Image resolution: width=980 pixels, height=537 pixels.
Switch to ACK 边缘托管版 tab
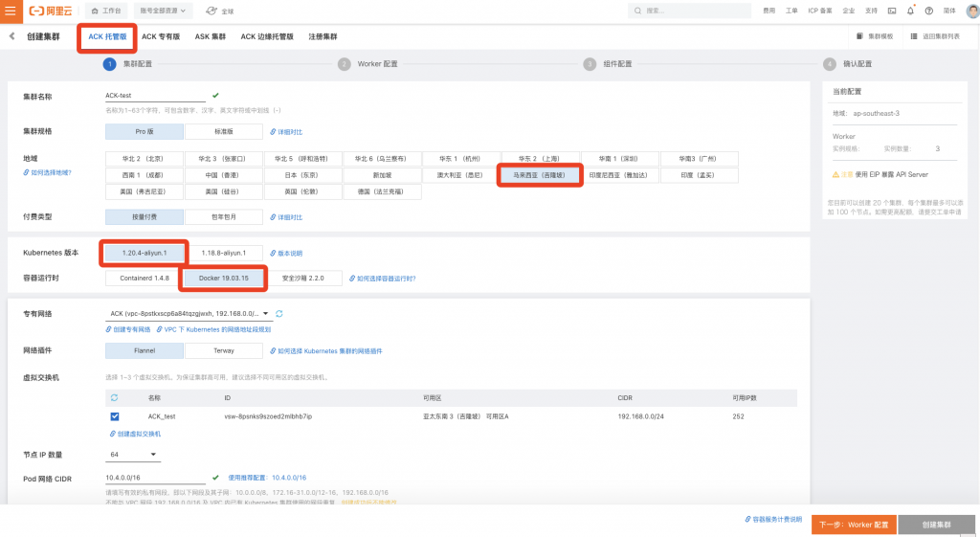[x=267, y=36]
